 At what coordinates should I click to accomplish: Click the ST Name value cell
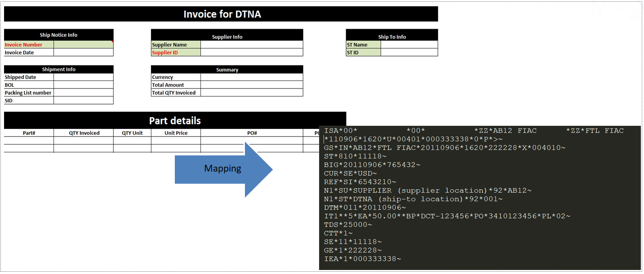tap(409, 44)
